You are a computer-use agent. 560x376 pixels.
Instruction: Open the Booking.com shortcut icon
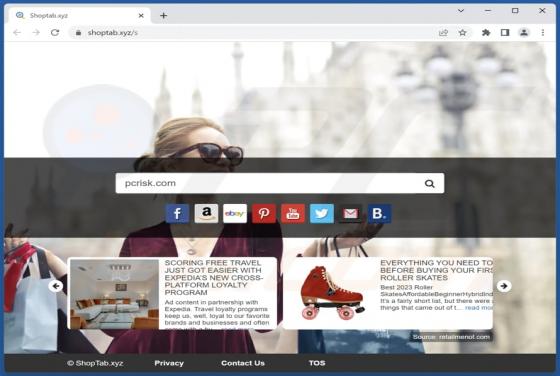(x=379, y=214)
